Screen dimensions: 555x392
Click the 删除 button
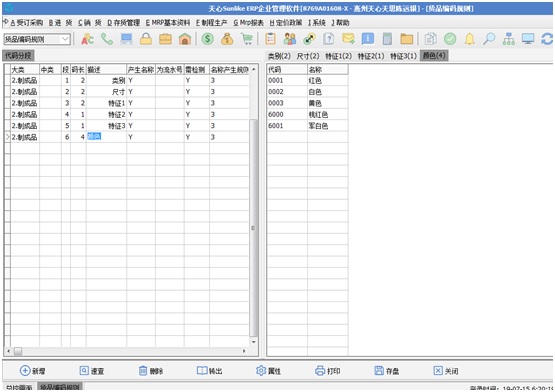tap(151, 371)
